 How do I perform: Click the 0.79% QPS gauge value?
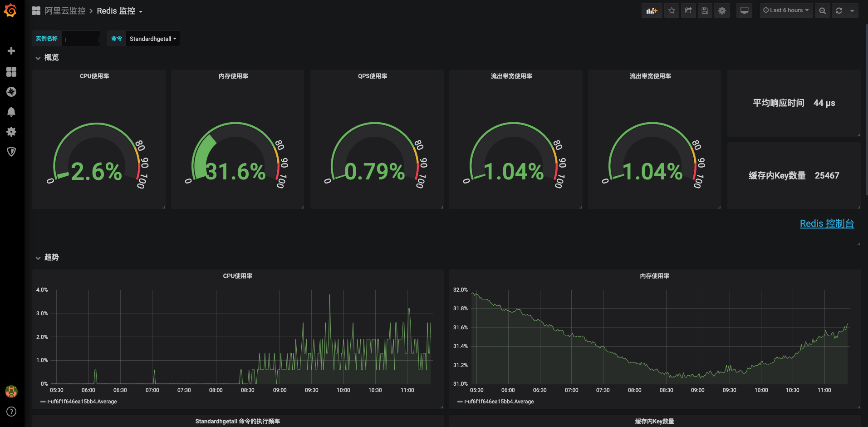click(374, 172)
